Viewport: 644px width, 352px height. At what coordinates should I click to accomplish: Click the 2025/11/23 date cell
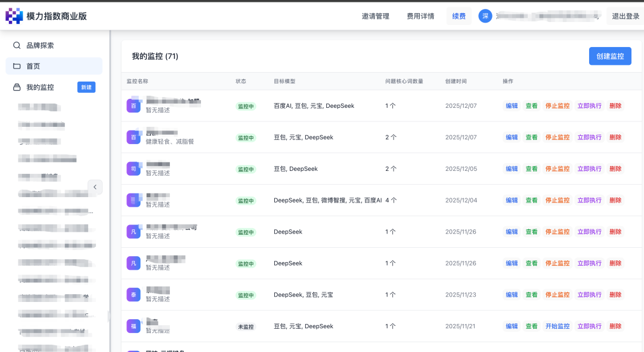click(x=461, y=295)
